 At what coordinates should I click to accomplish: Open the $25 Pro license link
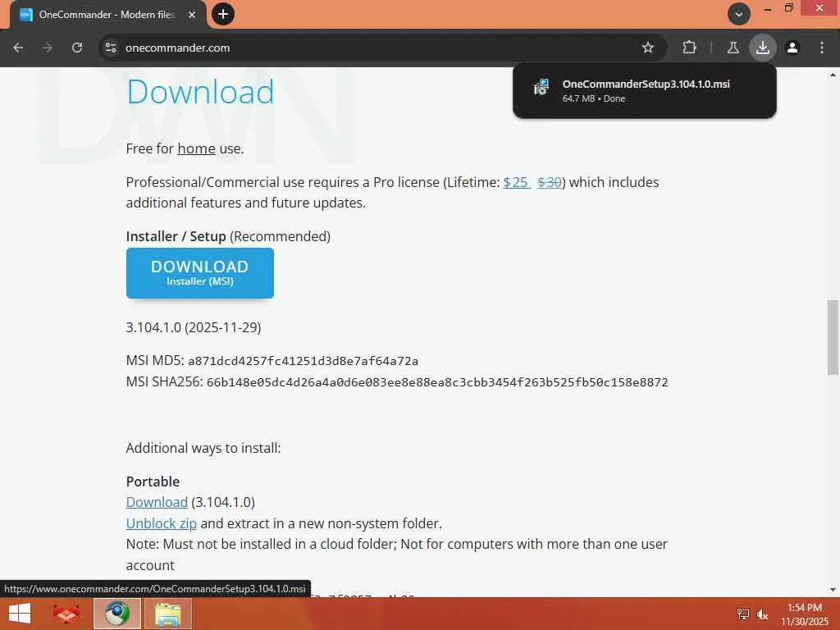point(516,182)
